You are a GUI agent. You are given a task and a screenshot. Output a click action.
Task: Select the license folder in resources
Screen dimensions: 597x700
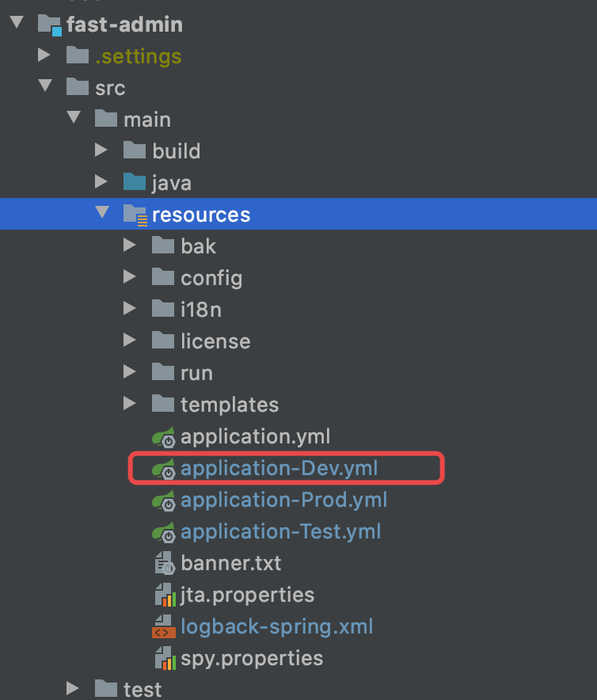(215, 341)
